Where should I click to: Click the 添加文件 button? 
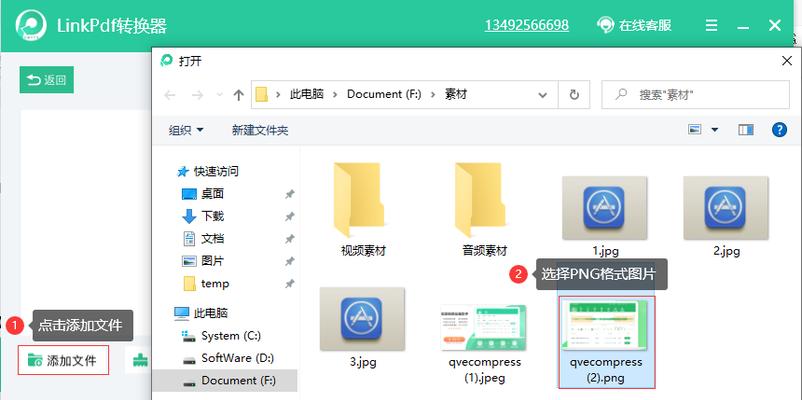tap(63, 360)
